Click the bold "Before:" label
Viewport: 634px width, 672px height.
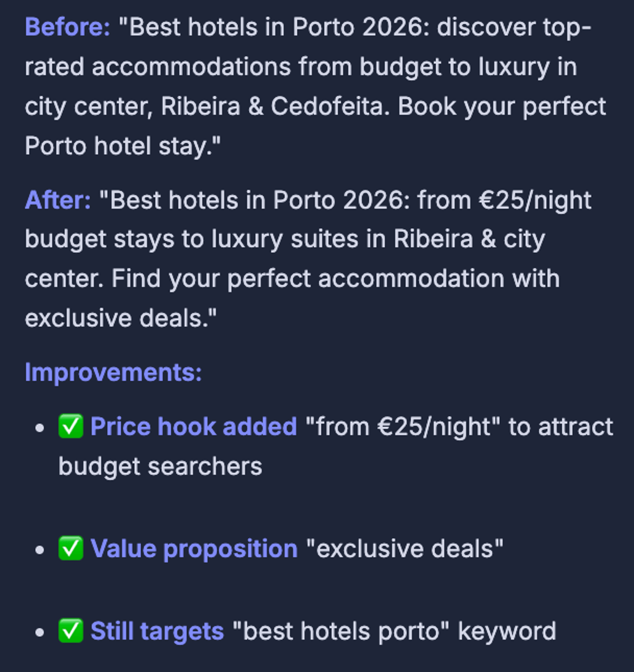coord(67,27)
